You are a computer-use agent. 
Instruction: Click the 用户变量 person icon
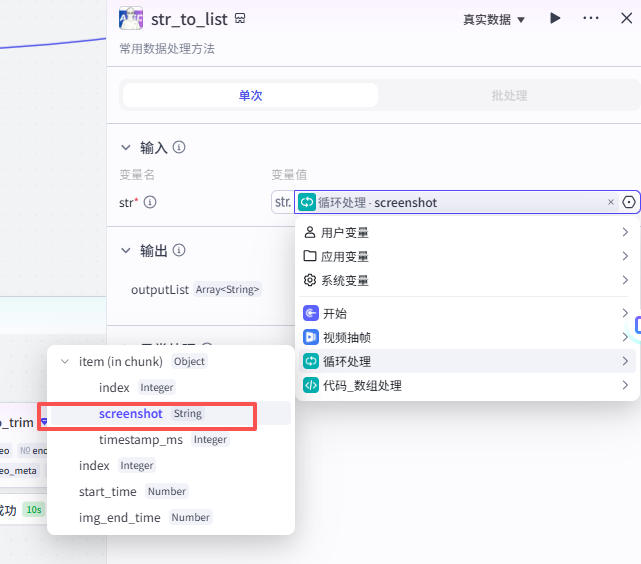pyautogui.click(x=310, y=232)
